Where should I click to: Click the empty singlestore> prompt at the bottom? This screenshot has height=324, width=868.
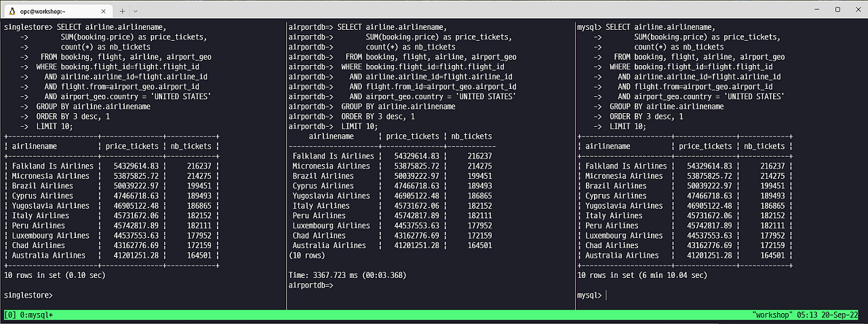coord(28,296)
